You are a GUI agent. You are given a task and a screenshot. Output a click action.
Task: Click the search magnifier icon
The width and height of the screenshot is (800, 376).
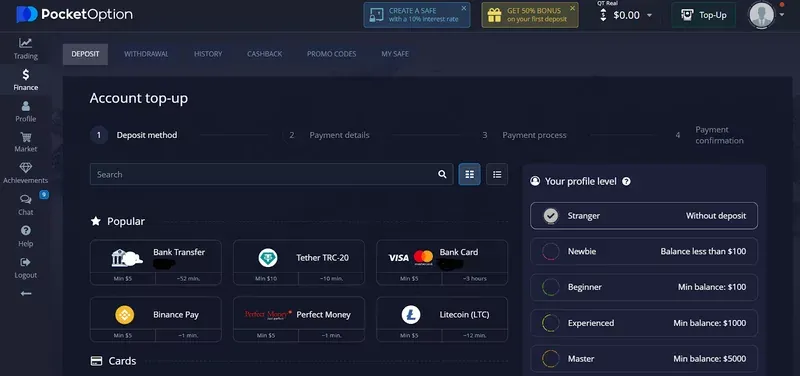(442, 174)
